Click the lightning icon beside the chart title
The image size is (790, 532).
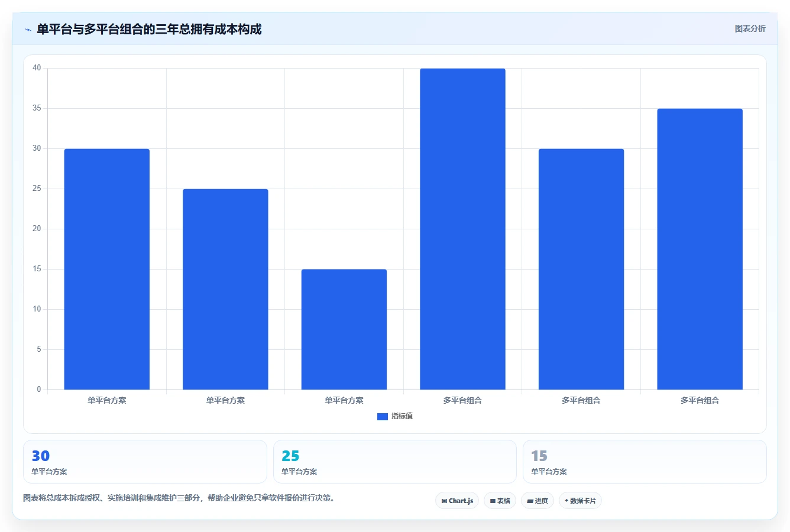pos(28,30)
